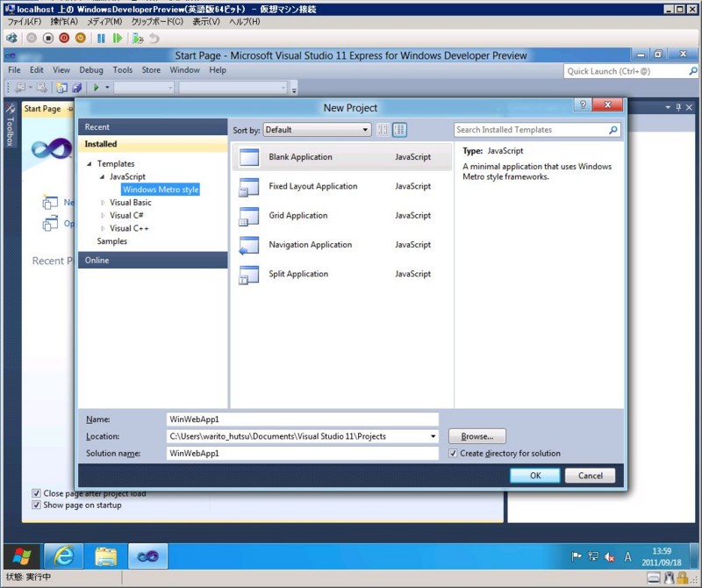Click the Solution name input field
This screenshot has height=588, width=702.
coord(302,453)
